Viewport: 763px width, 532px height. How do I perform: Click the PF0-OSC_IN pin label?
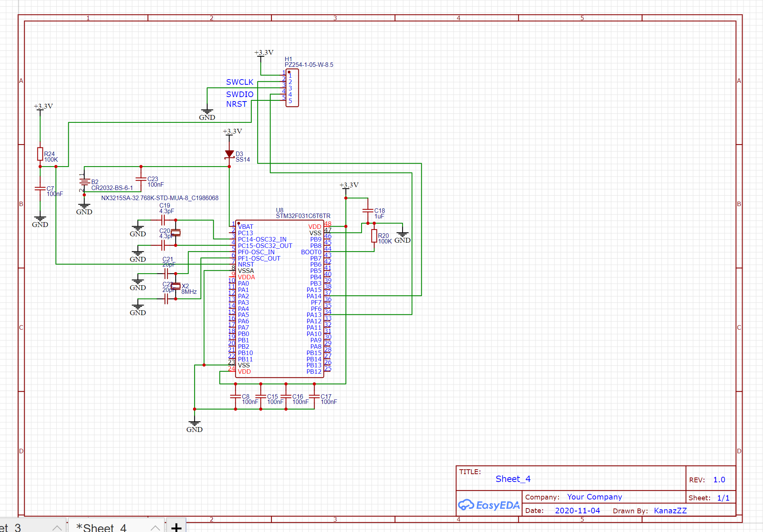pyautogui.click(x=256, y=252)
